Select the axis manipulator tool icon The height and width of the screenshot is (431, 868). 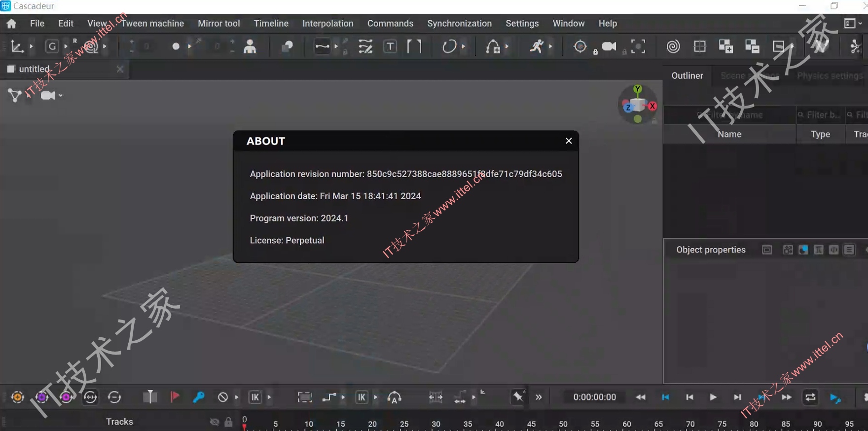(x=17, y=47)
